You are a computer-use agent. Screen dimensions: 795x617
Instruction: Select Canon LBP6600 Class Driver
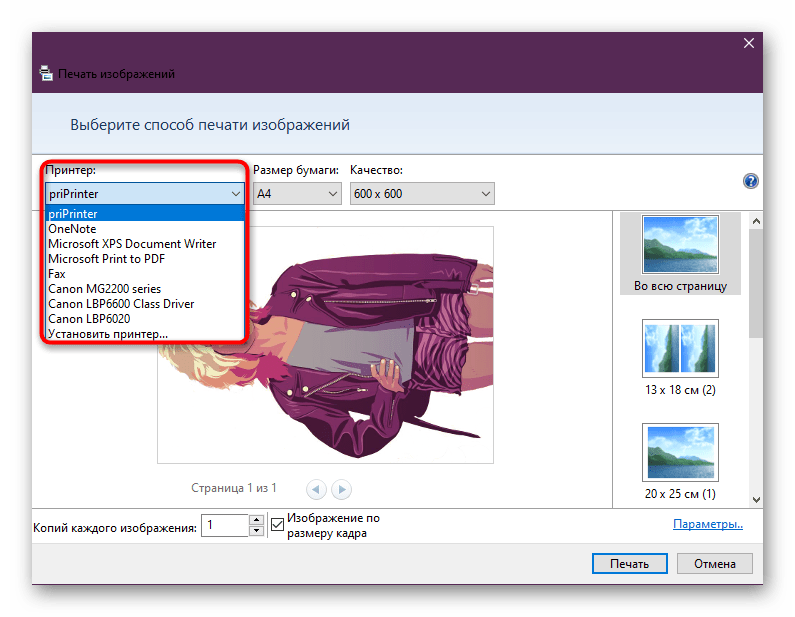pos(145,304)
